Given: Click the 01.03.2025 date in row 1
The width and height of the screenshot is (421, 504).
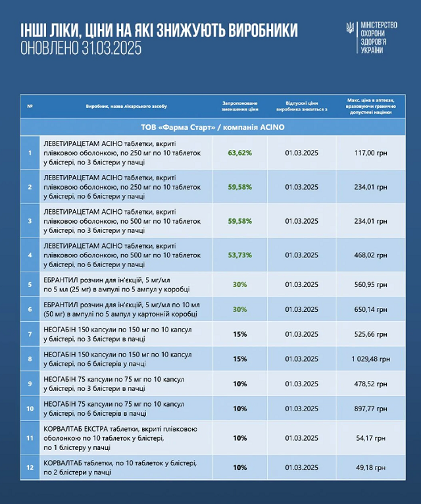Looking at the screenshot, I should point(302,153).
